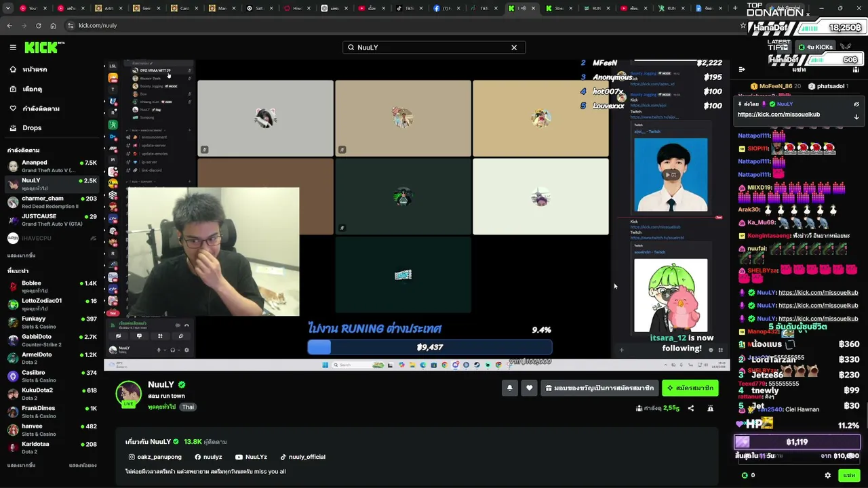Click the stream's Windows Start icon
868x488 pixels.
(325, 365)
